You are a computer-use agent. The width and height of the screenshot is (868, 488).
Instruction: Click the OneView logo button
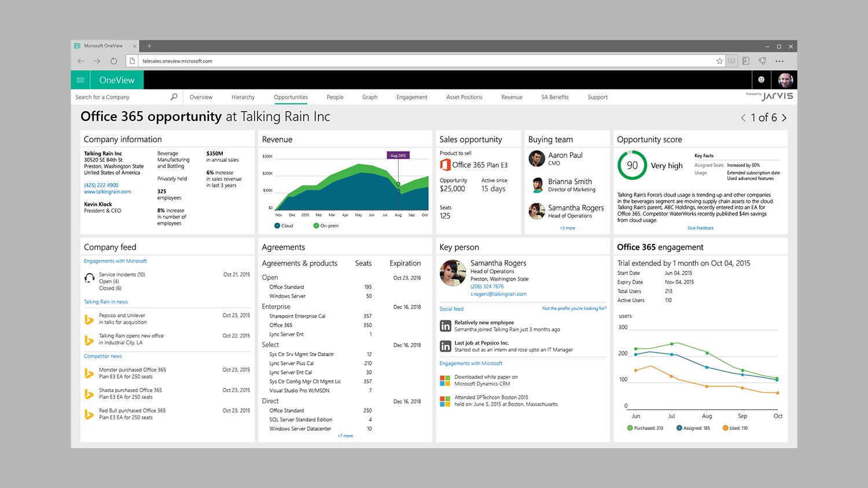pos(117,80)
